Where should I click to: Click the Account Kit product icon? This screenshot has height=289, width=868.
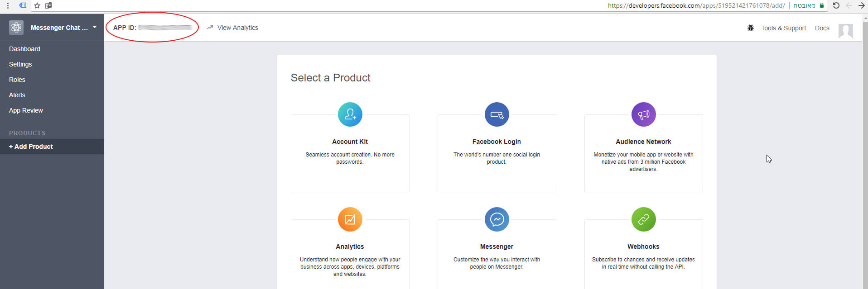pos(350,114)
